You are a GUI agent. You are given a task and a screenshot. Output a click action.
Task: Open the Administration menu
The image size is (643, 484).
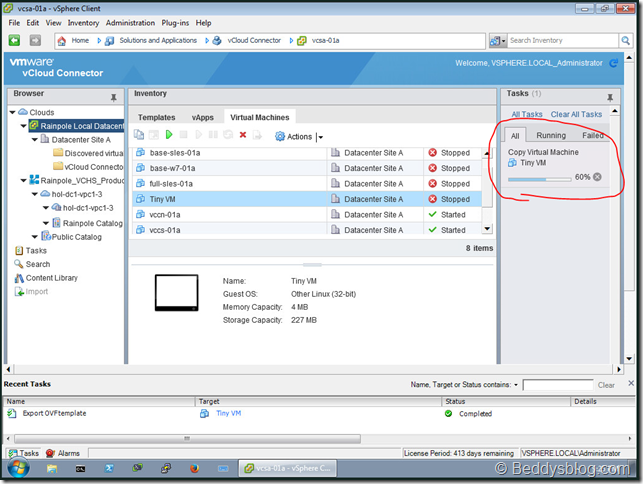pyautogui.click(x=130, y=23)
